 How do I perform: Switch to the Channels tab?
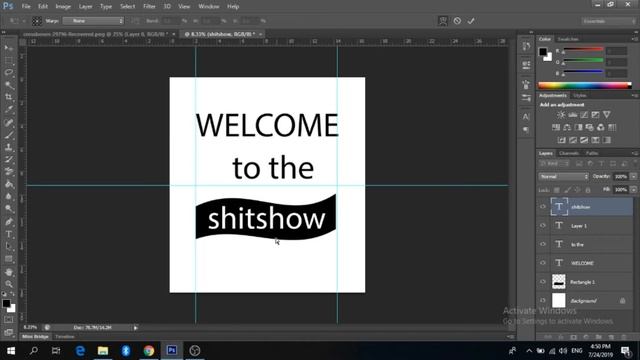569,153
